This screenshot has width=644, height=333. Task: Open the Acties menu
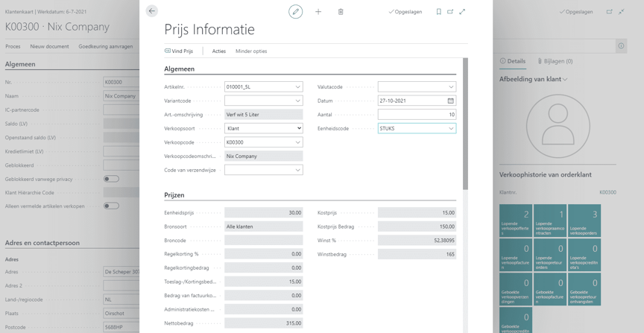tap(219, 51)
